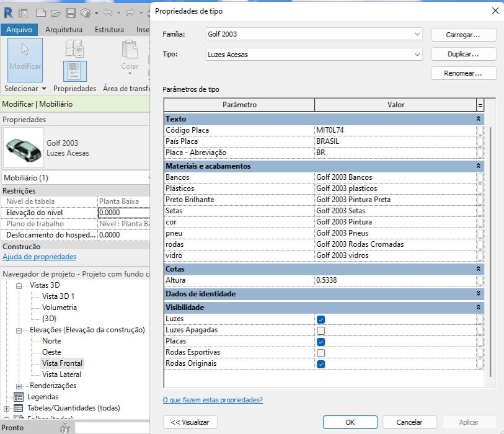The image size is (504, 434).
Task: Open Ajuda de propriedades link
Action: [x=40, y=257]
